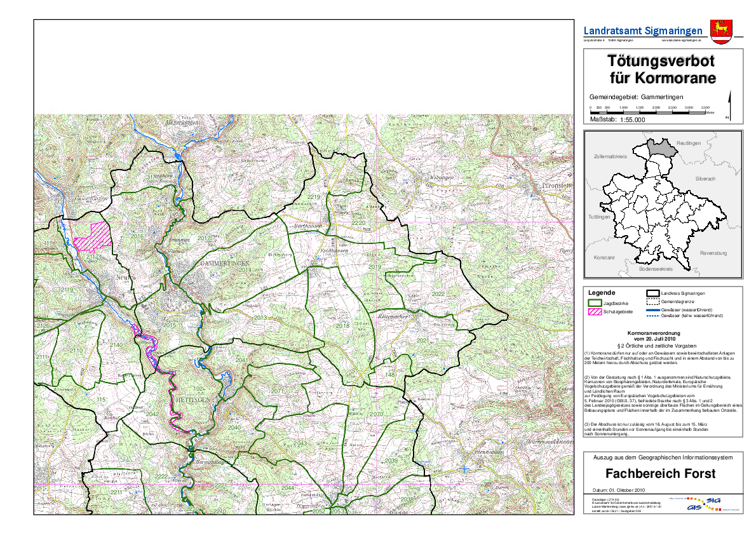Viewport: 756px width, 535px height.
Task: Click hunting district number 2219
Action: pyautogui.click(x=314, y=198)
